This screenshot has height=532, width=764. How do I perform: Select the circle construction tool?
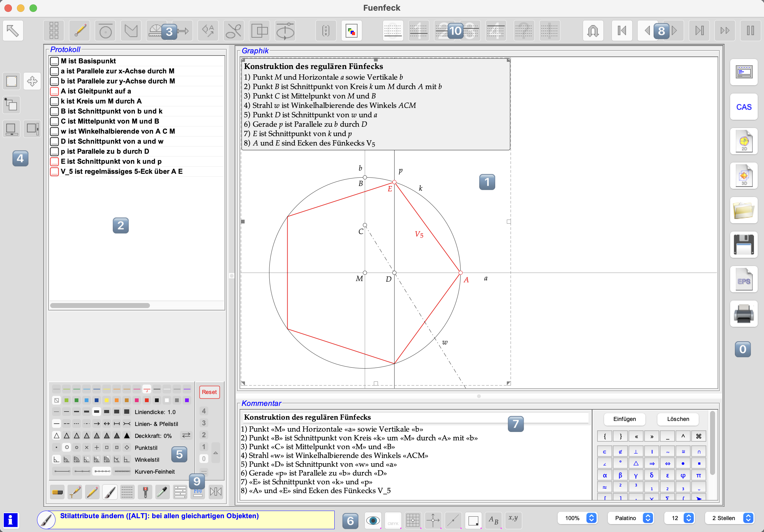[x=106, y=31]
